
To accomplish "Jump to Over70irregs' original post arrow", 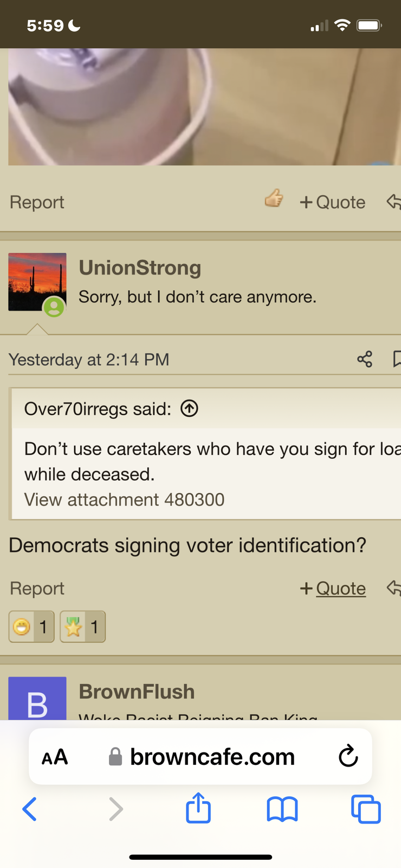I will point(189,409).
